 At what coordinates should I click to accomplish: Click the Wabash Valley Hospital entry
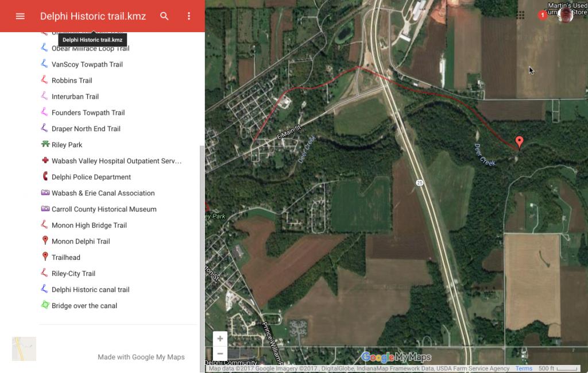[x=116, y=161]
